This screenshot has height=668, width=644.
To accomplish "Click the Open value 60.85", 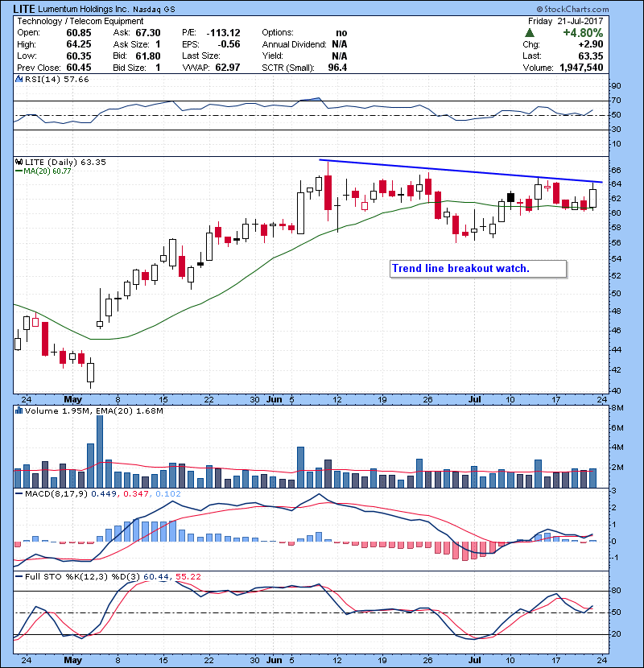I will point(79,33).
